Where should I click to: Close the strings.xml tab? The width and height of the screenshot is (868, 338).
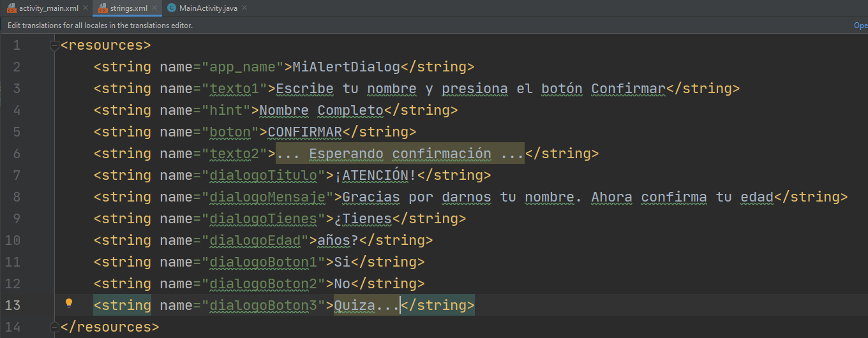click(x=154, y=8)
